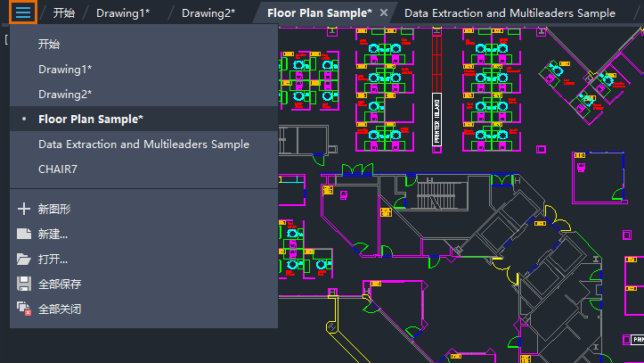Choose 开始 from the dropdown list
The height and width of the screenshot is (363, 644).
(x=51, y=44)
